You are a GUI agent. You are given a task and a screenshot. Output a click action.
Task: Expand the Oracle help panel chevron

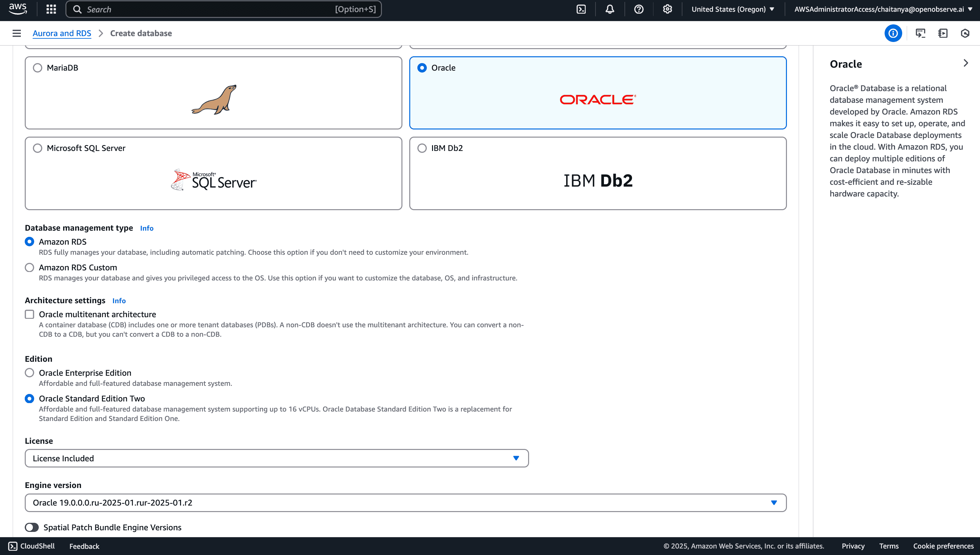(966, 63)
